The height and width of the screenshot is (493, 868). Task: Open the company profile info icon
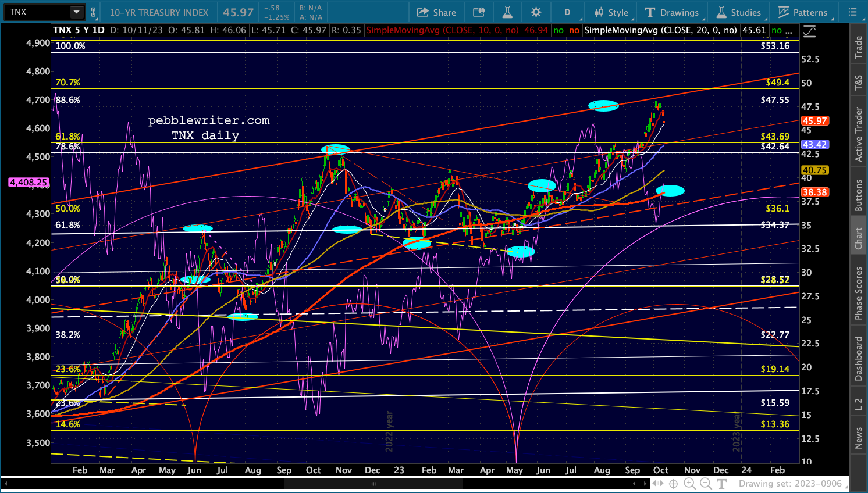(479, 12)
